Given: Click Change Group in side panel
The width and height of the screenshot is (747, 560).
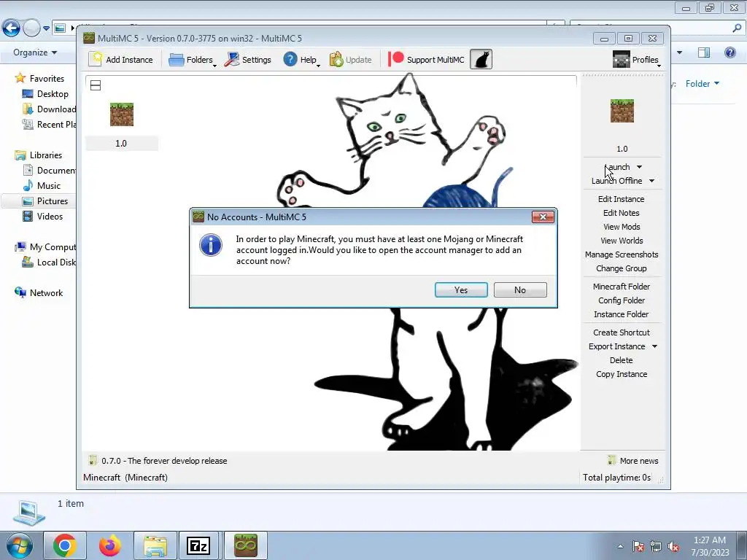Looking at the screenshot, I should [x=622, y=268].
